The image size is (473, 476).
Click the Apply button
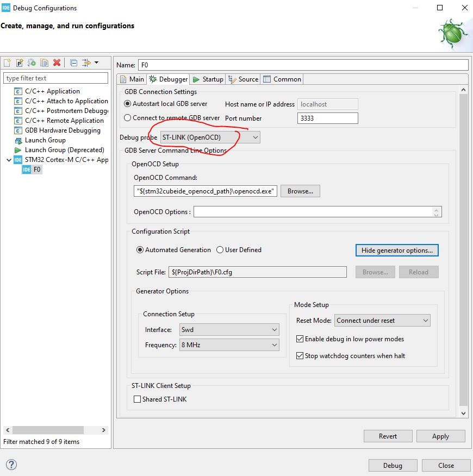(x=440, y=436)
